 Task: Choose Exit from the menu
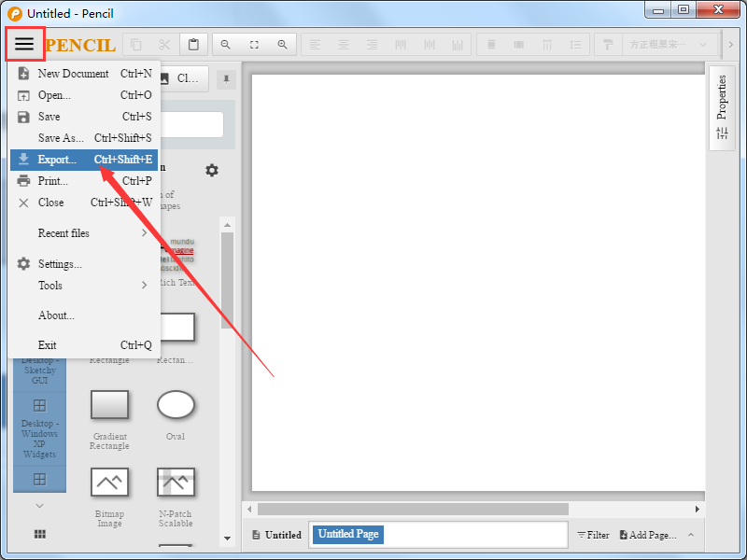click(x=84, y=345)
